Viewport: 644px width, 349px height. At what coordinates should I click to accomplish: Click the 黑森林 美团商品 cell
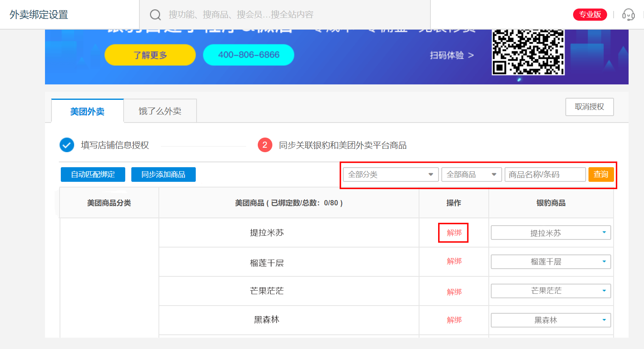coord(289,320)
